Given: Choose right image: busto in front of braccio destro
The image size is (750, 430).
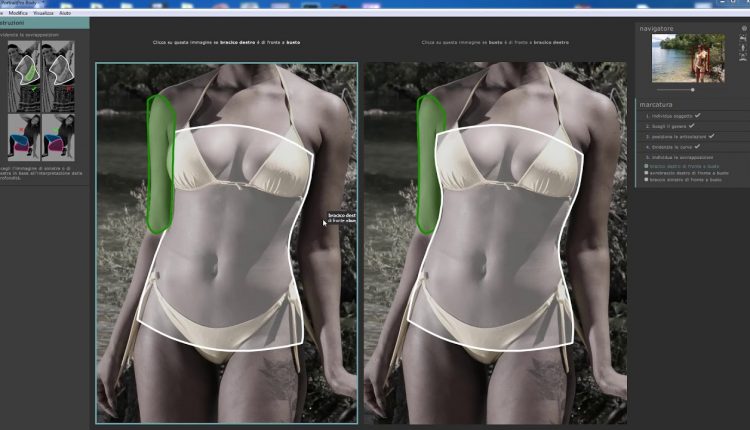Looking at the screenshot, I should pyautogui.click(x=495, y=243).
